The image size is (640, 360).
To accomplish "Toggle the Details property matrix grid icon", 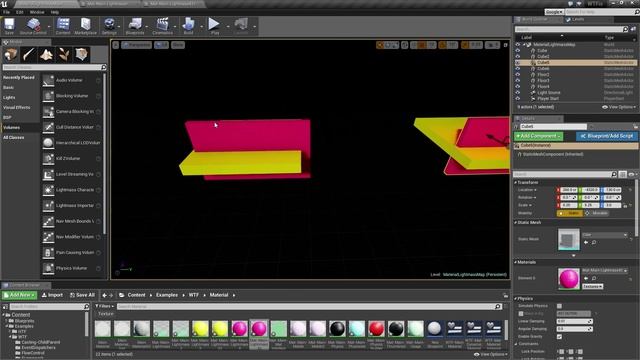I will (x=622, y=174).
